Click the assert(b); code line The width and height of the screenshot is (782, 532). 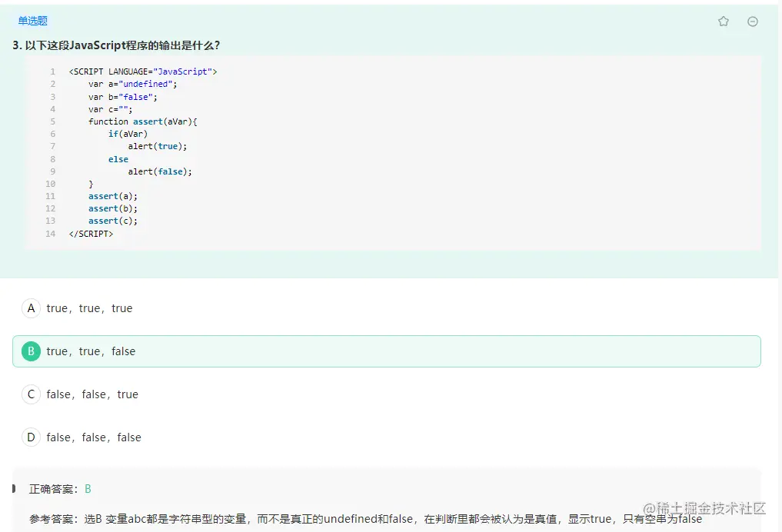113,208
